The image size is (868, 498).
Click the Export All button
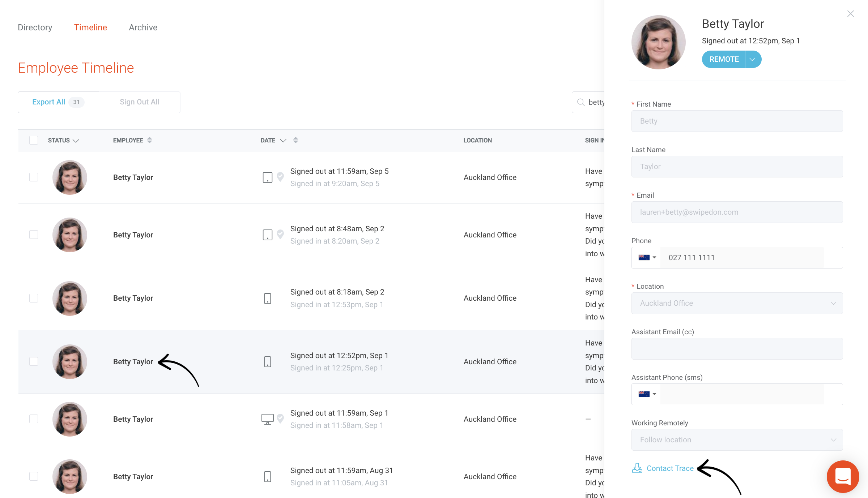tap(58, 102)
